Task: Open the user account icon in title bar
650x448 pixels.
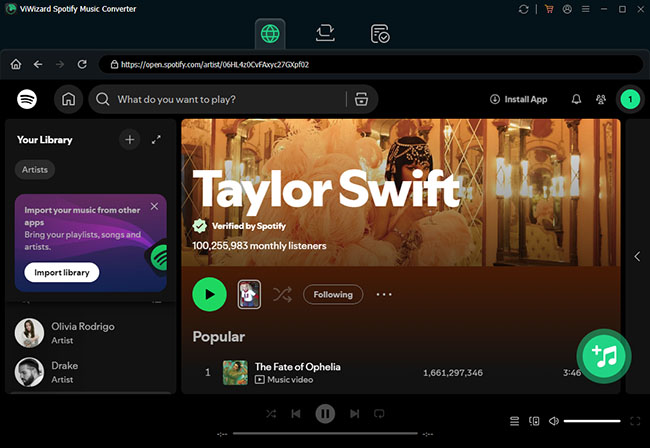Action: click(x=567, y=9)
